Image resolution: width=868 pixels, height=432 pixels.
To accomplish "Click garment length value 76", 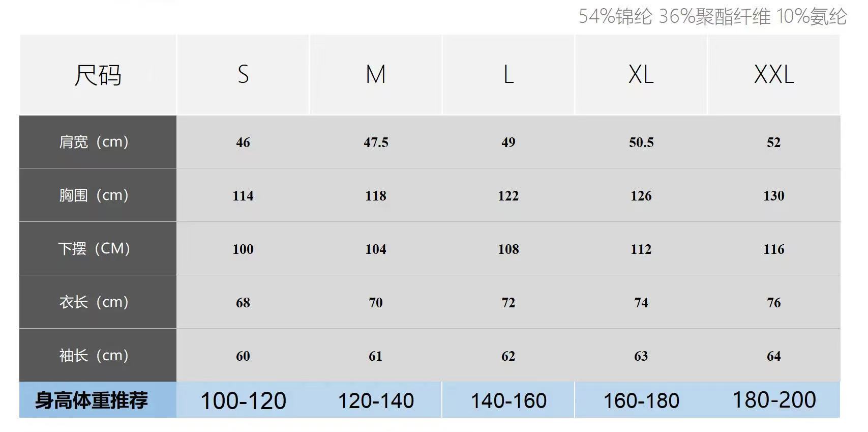I will pyautogui.click(x=773, y=303).
